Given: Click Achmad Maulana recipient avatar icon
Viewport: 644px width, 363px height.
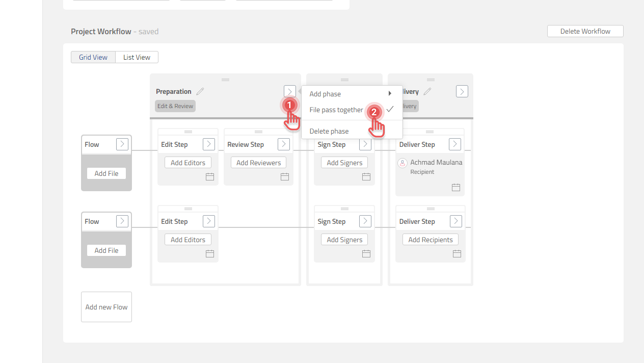Looking at the screenshot, I should click(402, 163).
